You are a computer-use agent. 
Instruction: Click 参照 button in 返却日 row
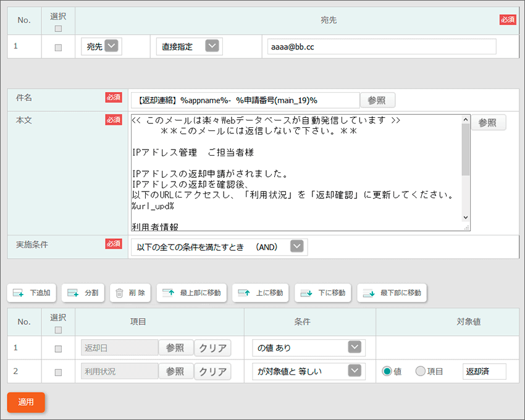(x=176, y=348)
